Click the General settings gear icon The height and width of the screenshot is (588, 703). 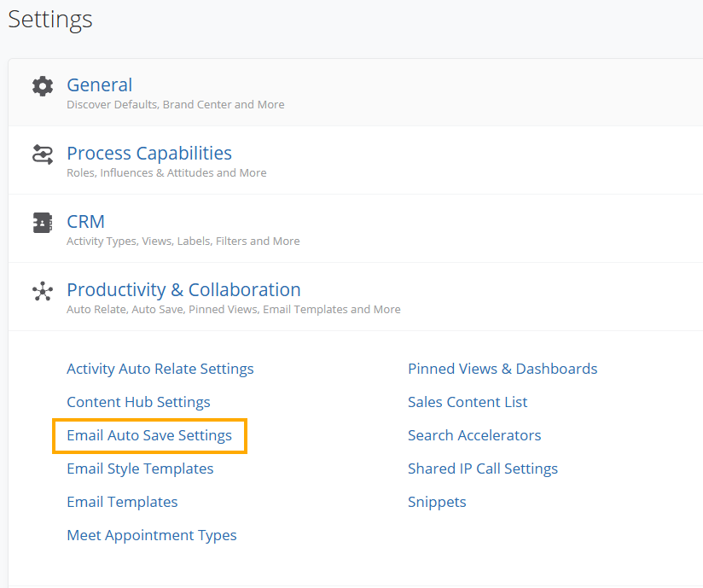[42, 85]
